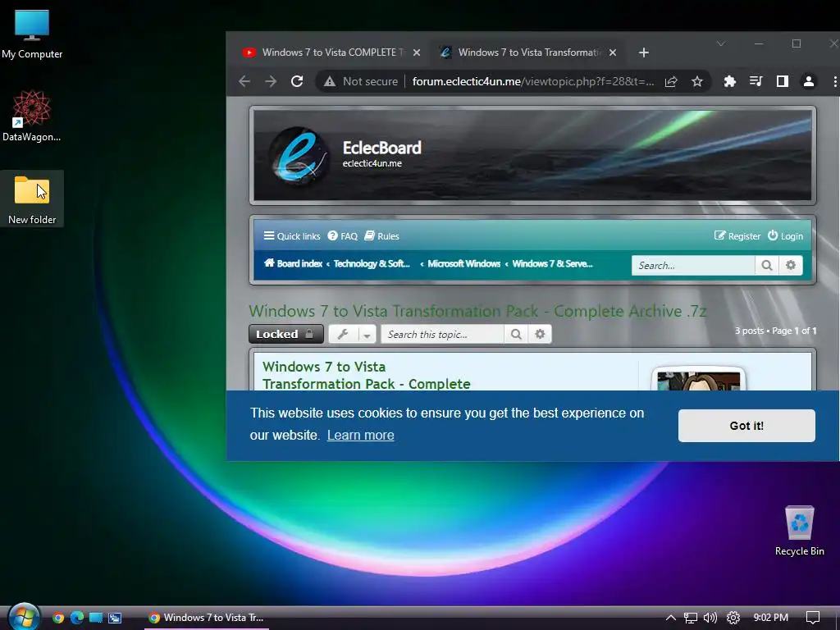
Task: Open the Register link
Action: (737, 236)
